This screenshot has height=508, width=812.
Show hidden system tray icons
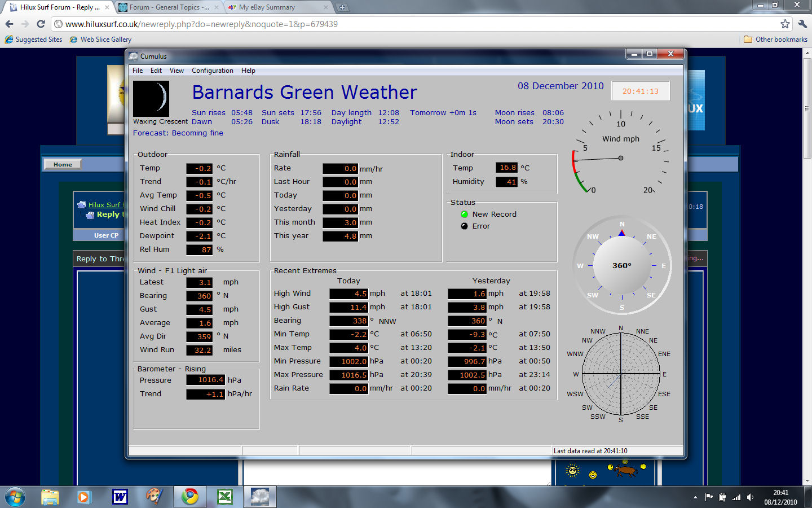[695, 497]
